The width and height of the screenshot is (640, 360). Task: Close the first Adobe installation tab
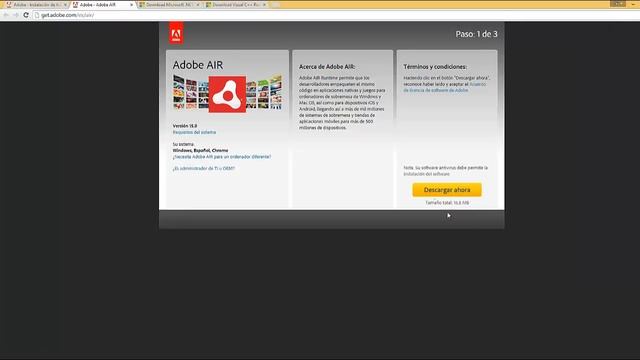click(65, 5)
